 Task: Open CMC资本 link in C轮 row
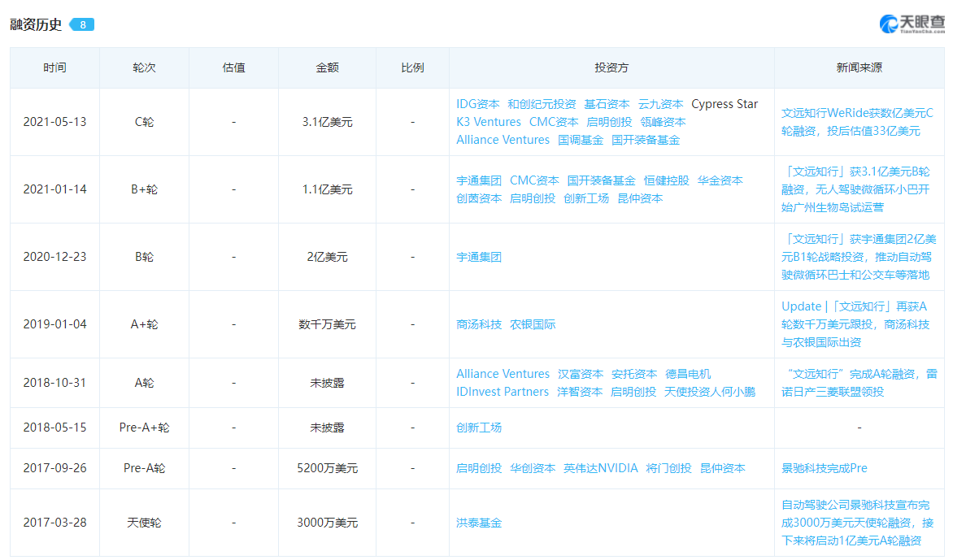(554, 122)
